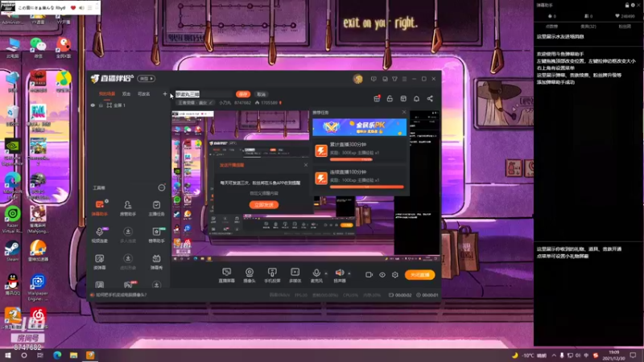Toggle preview eye icon near 关闭直播
The image size is (644, 362).
tap(382, 274)
